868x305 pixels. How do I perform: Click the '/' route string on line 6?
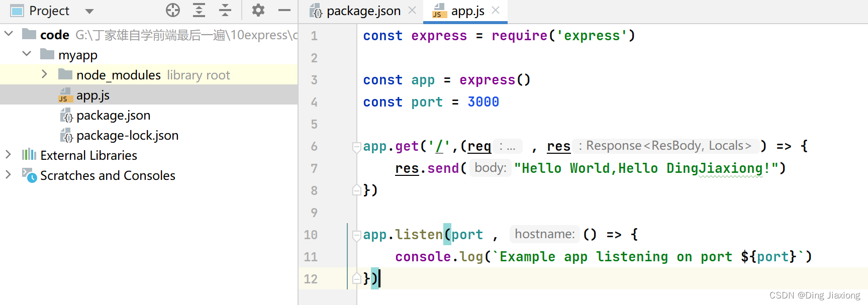click(439, 146)
